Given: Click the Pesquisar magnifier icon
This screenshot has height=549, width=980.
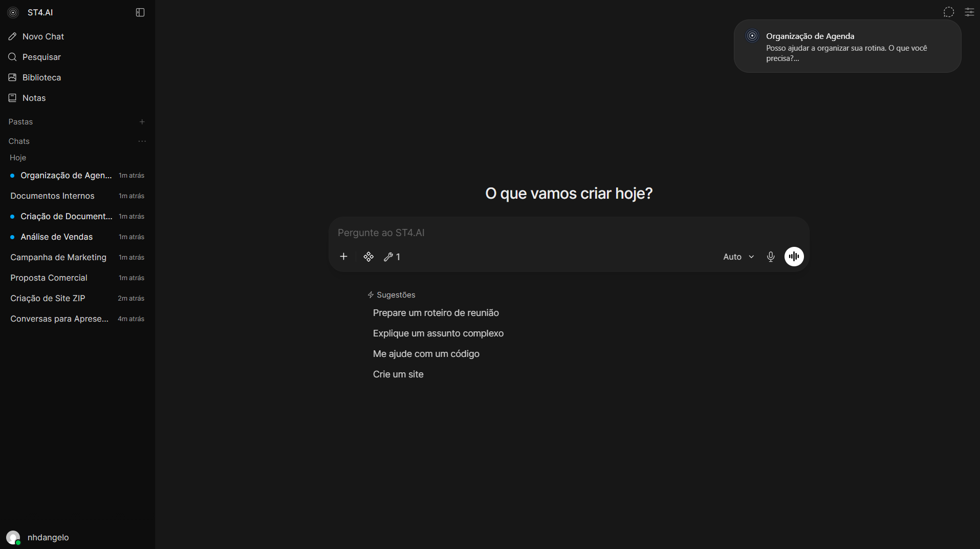Looking at the screenshot, I should click(x=13, y=57).
